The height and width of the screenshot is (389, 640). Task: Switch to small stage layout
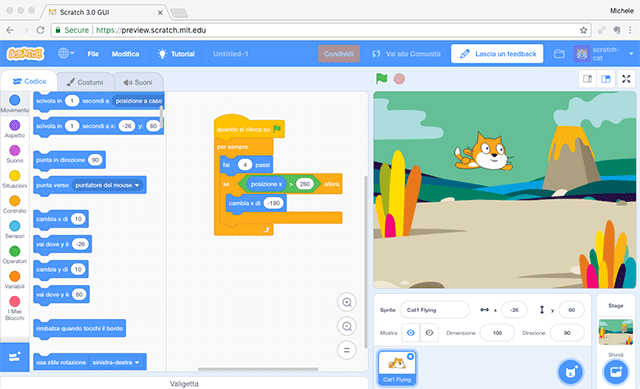pos(588,79)
